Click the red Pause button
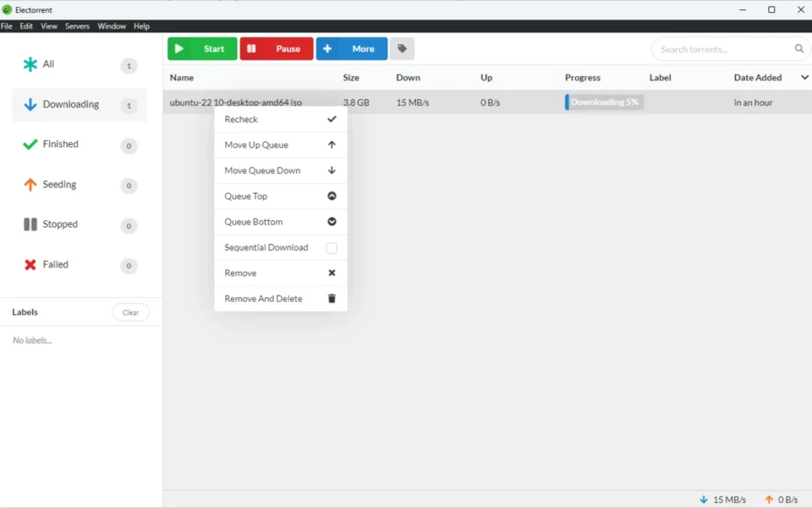This screenshot has width=812, height=508. 277,49
